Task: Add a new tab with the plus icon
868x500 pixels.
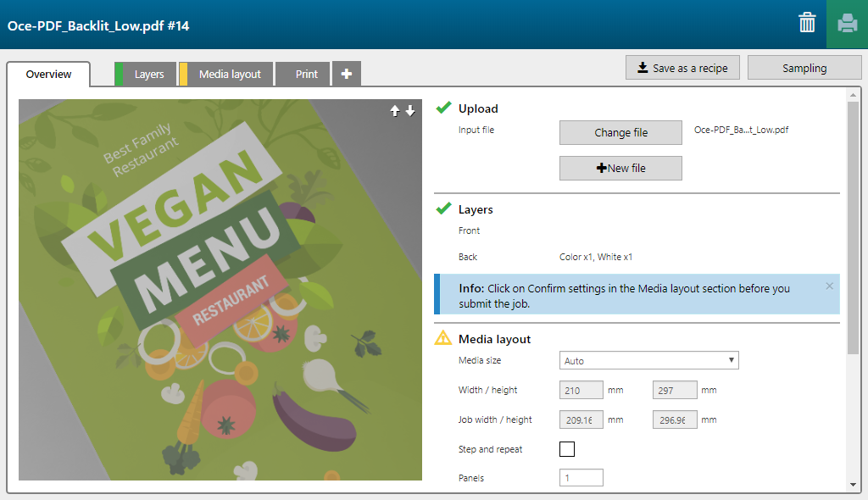Action: click(x=347, y=74)
